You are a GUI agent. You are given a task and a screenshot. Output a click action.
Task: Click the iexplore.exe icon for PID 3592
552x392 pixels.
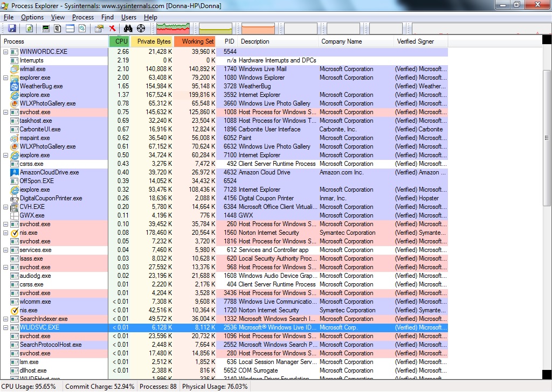point(15,95)
